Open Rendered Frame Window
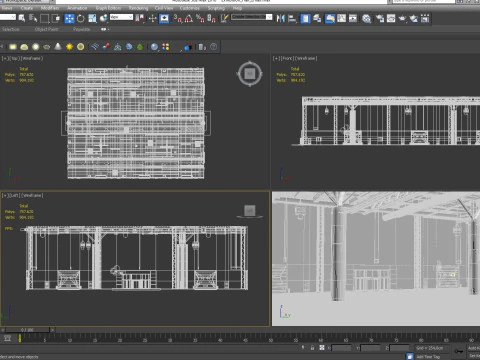The height and width of the screenshot is (360, 480). [391, 18]
